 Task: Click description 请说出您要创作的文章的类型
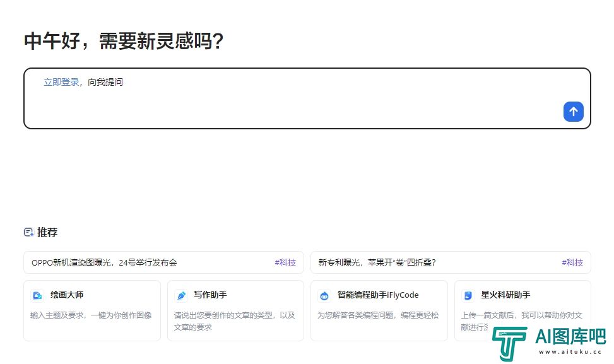(234, 321)
